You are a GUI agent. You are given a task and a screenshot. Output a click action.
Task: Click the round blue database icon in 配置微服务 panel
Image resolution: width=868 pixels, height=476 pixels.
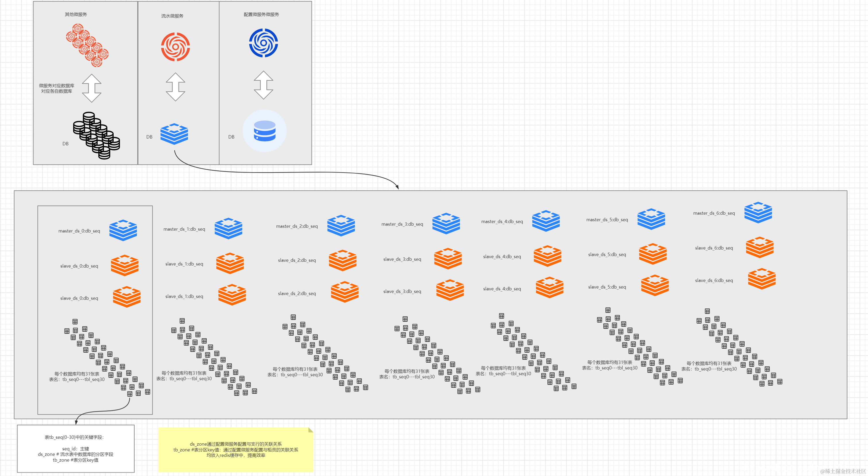pos(265,131)
